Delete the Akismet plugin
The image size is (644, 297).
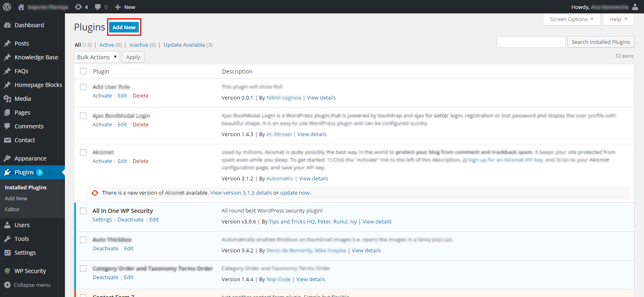click(140, 161)
